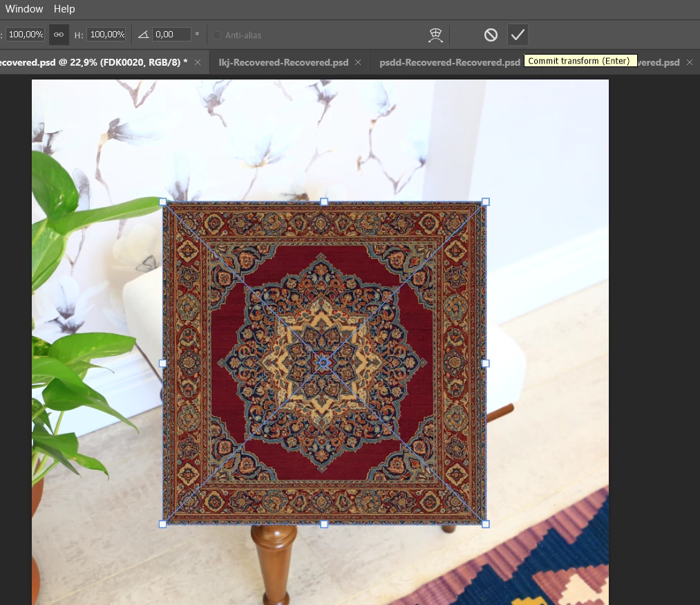The width and height of the screenshot is (700, 605).
Task: Click the left-middle transform handle
Action: click(162, 363)
